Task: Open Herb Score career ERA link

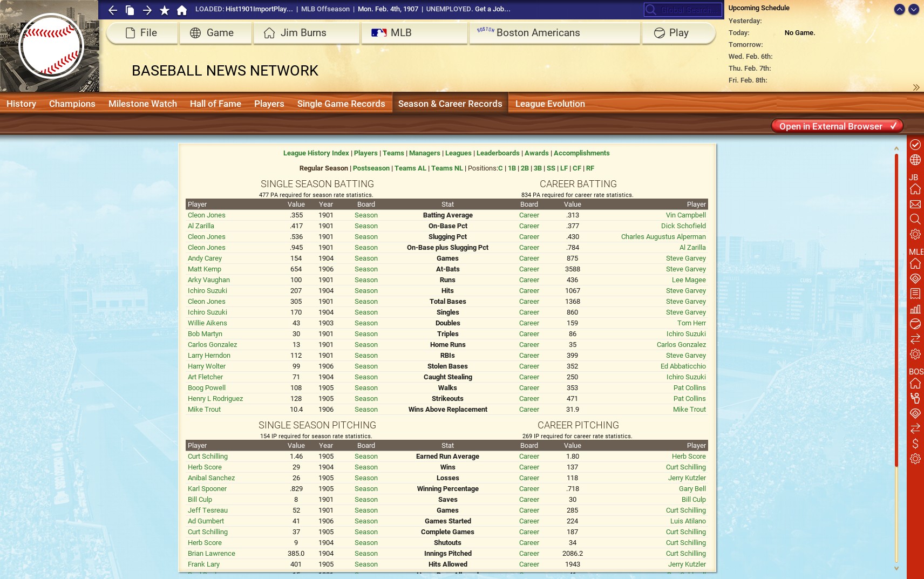Action: coord(689,457)
